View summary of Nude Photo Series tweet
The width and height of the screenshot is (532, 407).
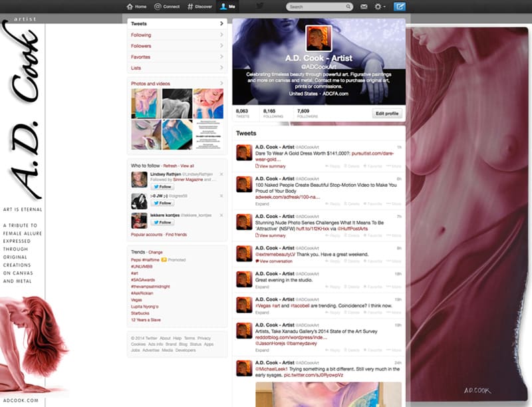pyautogui.click(x=271, y=235)
